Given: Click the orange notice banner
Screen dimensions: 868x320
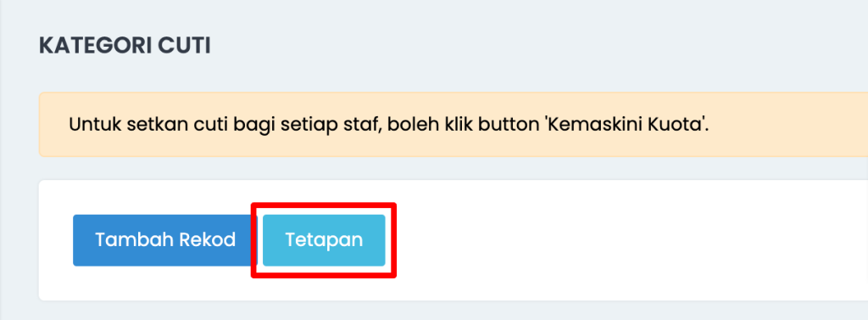Looking at the screenshot, I should [453, 124].
